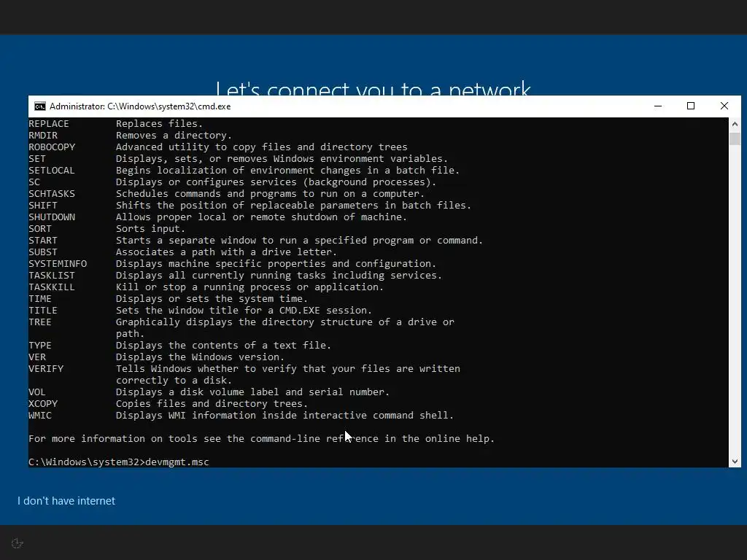Click the vertical scrollbar thumb
The width and height of the screenshot is (747, 560).
click(x=735, y=139)
